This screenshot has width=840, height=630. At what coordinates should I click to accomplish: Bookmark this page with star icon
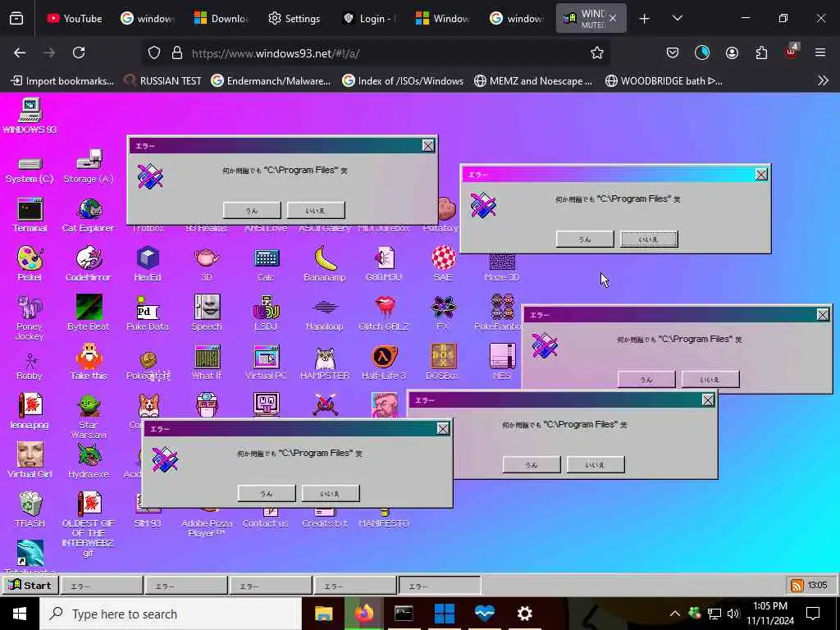pos(597,52)
